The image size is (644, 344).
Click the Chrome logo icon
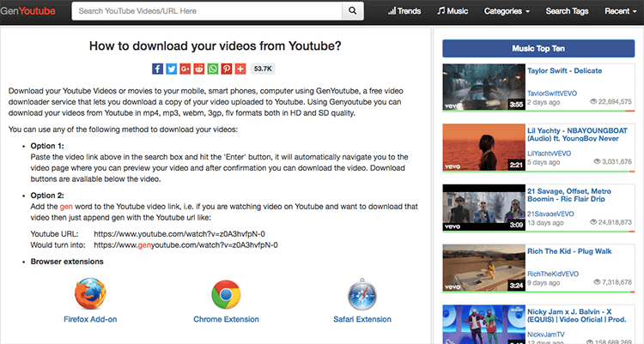(226, 294)
